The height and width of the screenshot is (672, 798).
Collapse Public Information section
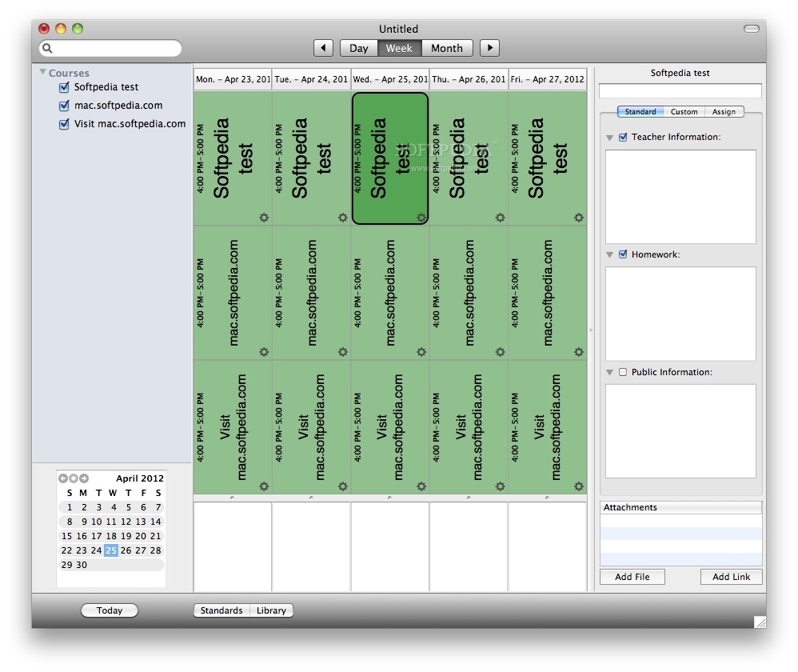pos(610,373)
